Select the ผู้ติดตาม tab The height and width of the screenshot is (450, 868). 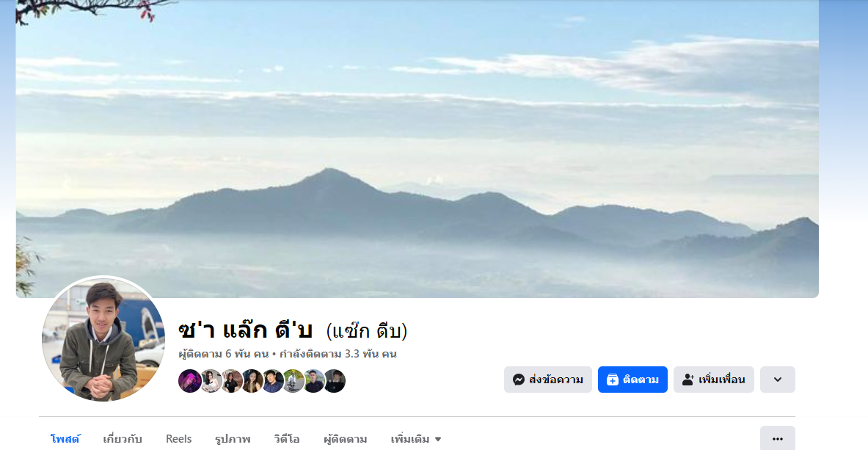click(345, 439)
